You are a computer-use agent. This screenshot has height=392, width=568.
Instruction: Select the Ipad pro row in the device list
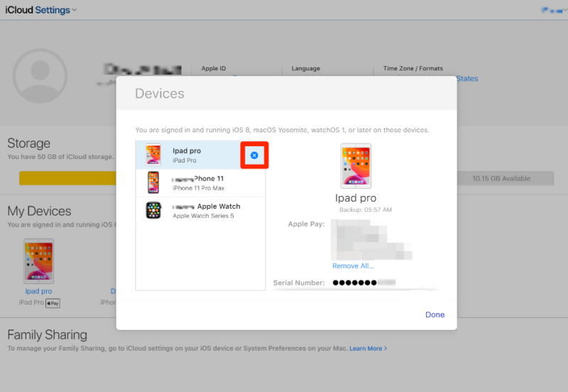tap(201, 155)
